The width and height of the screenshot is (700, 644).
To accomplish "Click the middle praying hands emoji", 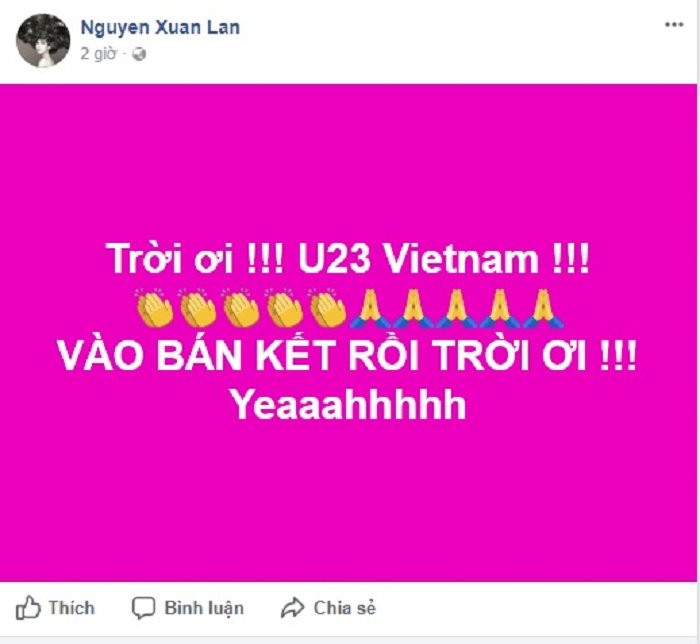I will [457, 309].
